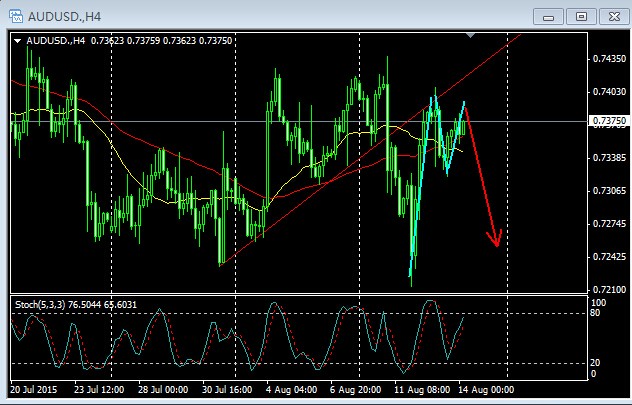Click price scale value 0.72100
Image resolution: width=632 pixels, height=405 pixels.
click(609, 289)
